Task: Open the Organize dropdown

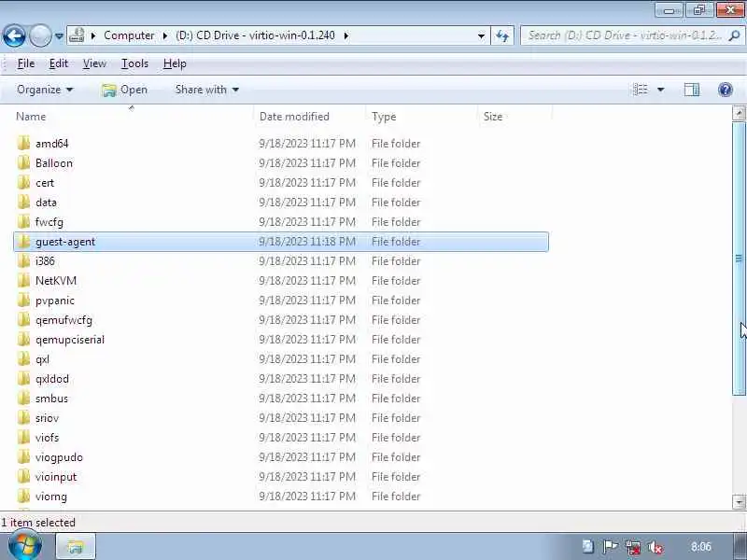Action: point(45,90)
